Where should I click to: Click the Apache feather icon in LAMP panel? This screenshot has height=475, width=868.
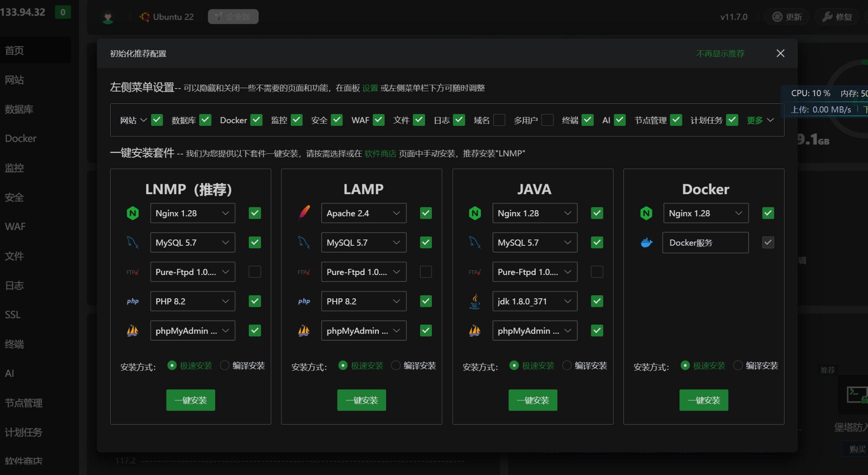[304, 213]
